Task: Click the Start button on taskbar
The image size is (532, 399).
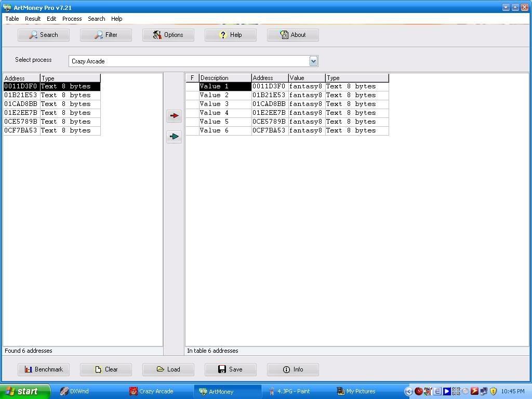Action: [x=25, y=392]
